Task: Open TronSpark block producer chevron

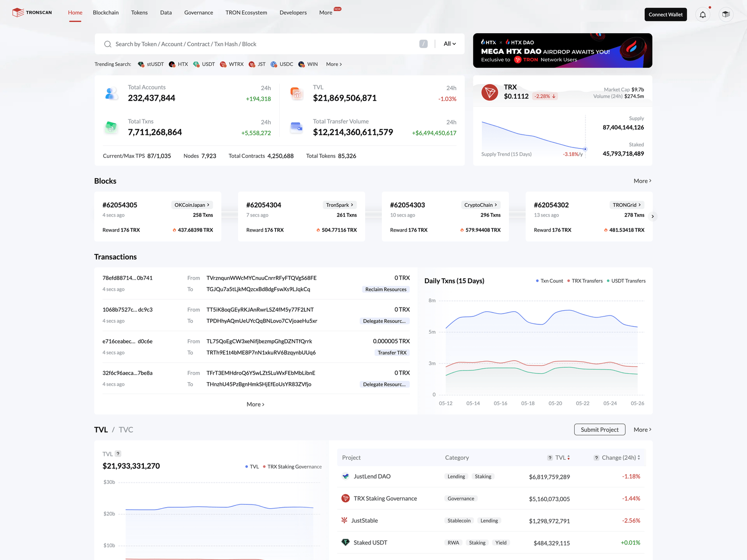Action: click(352, 205)
